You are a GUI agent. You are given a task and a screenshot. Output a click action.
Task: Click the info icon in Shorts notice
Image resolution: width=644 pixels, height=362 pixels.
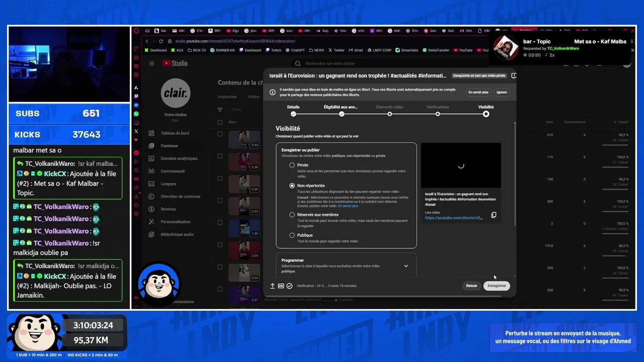[273, 92]
